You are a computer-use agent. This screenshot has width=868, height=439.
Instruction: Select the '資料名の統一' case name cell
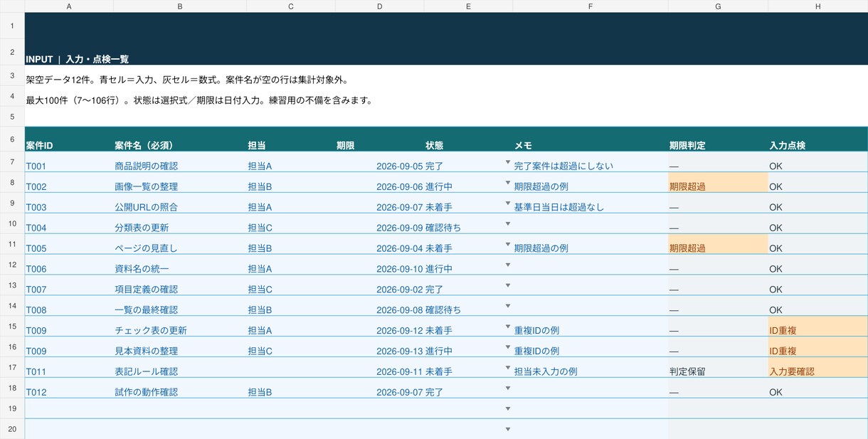[180, 265]
